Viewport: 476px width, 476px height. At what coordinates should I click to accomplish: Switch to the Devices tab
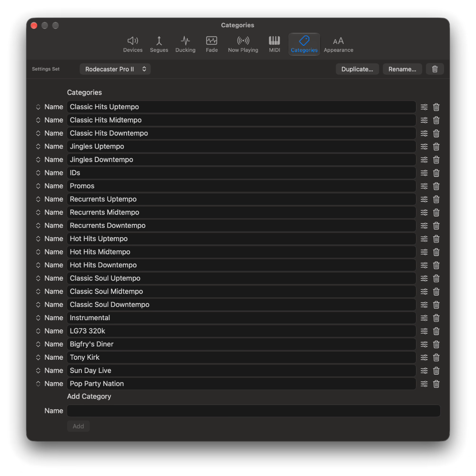[133, 44]
